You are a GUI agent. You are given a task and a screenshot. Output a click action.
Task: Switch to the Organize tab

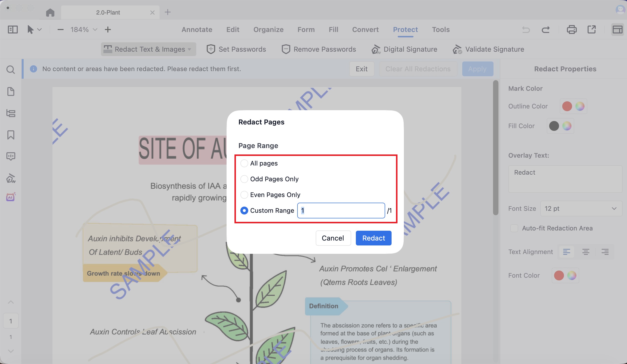pyautogui.click(x=268, y=30)
